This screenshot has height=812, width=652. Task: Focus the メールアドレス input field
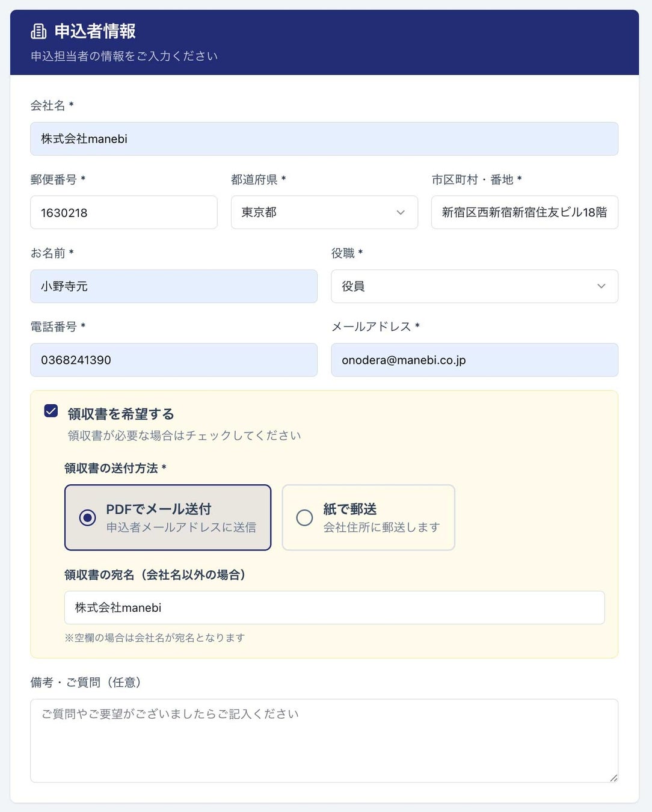click(474, 360)
